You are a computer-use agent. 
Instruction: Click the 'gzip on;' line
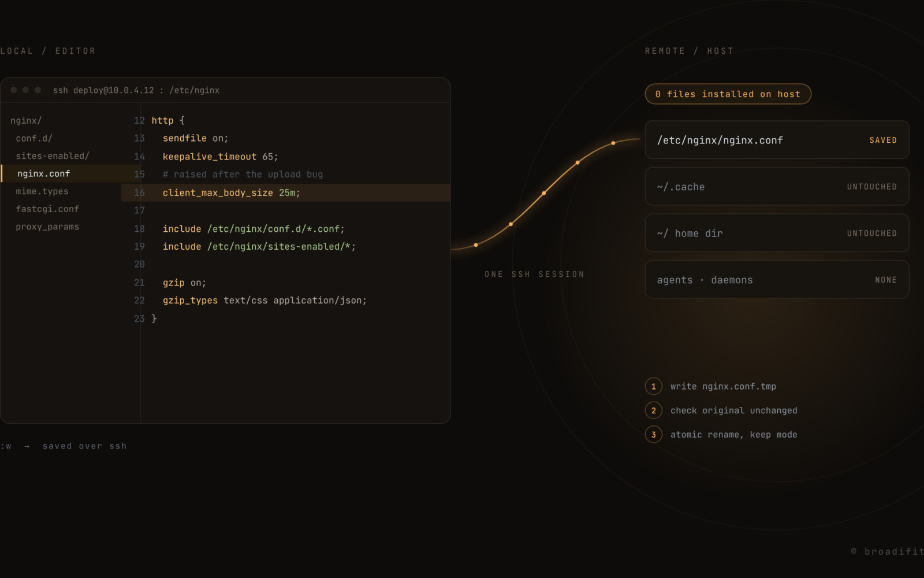pyautogui.click(x=184, y=283)
